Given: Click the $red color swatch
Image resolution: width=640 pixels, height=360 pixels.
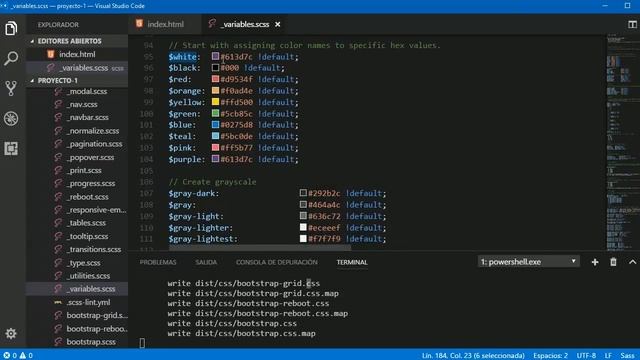Looking at the screenshot, I should point(216,79).
